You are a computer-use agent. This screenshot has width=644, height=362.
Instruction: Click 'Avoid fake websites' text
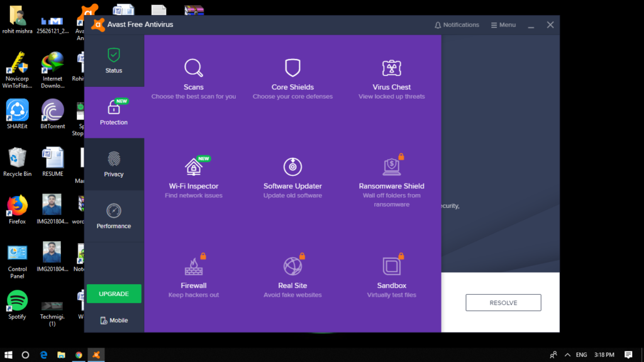292,295
